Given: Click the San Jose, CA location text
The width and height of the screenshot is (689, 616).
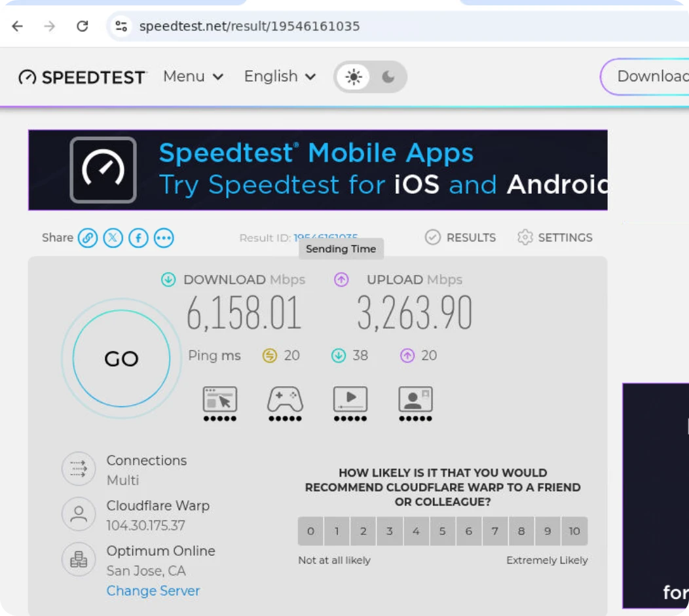Looking at the screenshot, I should tap(146, 570).
